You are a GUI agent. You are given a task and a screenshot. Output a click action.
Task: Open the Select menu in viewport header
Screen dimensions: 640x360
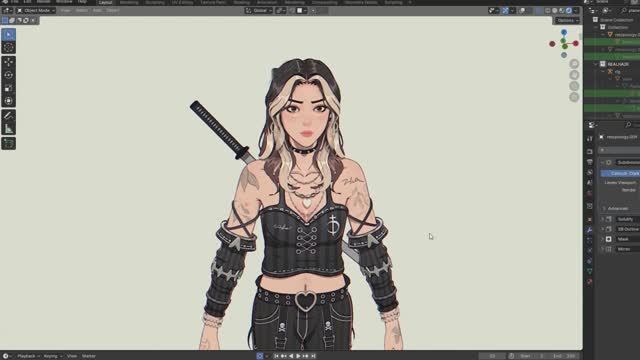82,11
